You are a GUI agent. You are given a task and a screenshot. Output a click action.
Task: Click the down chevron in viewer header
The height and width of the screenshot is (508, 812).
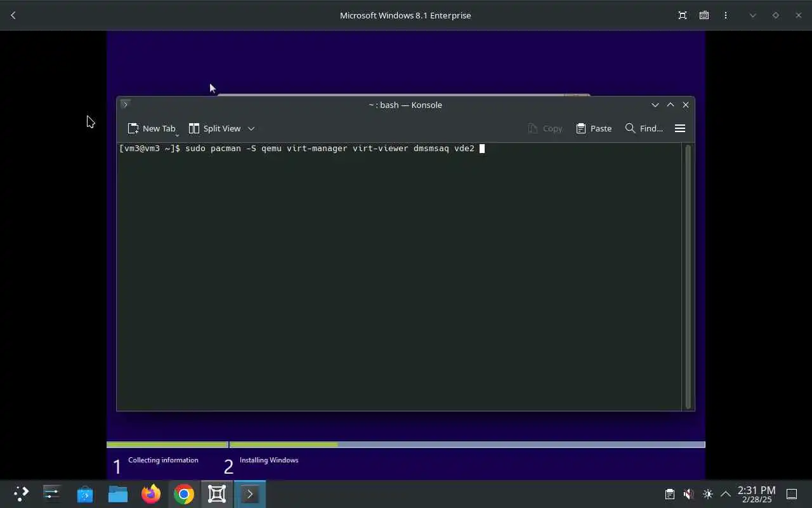pyautogui.click(x=753, y=15)
